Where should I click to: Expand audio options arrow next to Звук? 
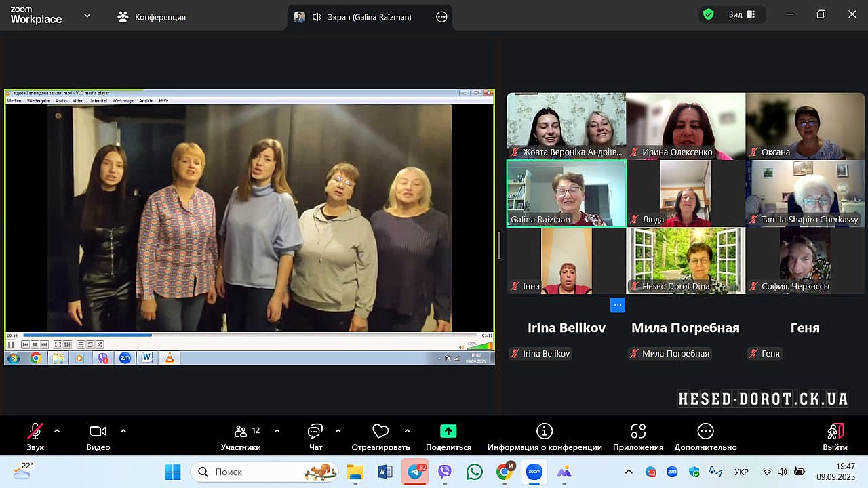point(57,431)
